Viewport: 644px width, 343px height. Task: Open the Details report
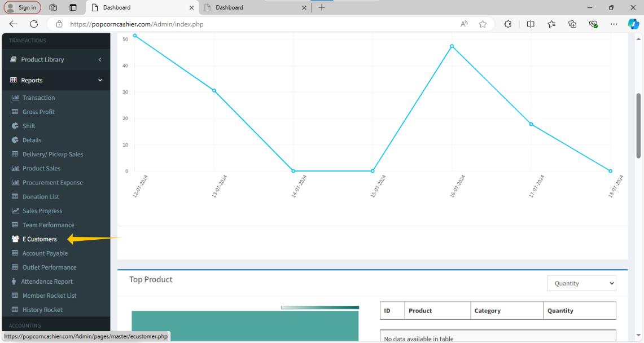(32, 140)
